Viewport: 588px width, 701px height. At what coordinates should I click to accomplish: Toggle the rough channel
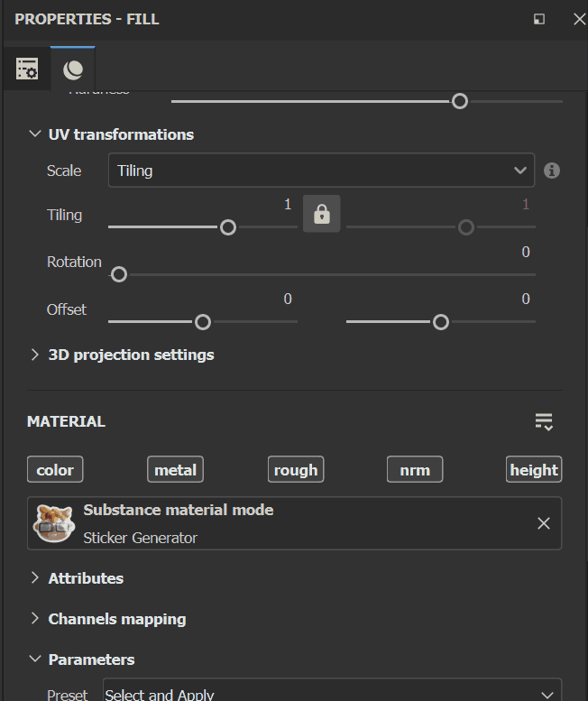point(295,469)
